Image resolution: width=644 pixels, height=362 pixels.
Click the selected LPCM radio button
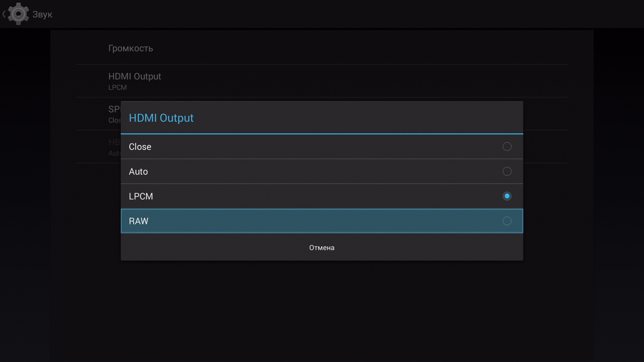coord(507,196)
